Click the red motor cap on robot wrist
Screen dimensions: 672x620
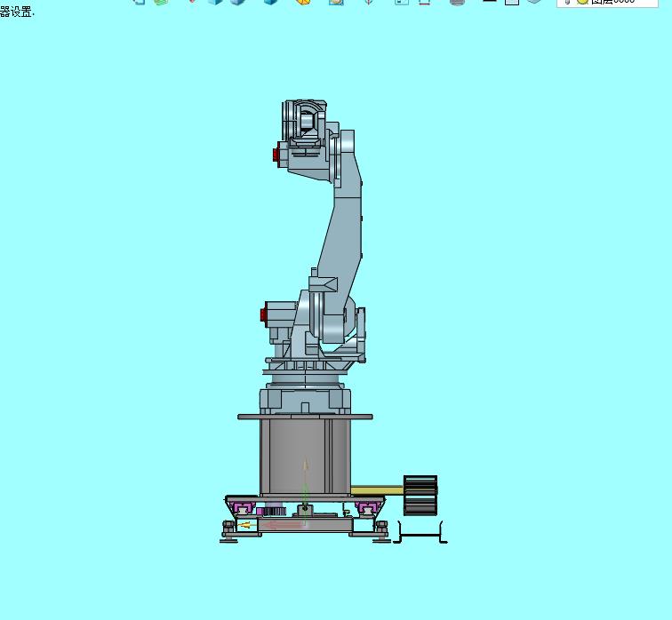pos(276,155)
